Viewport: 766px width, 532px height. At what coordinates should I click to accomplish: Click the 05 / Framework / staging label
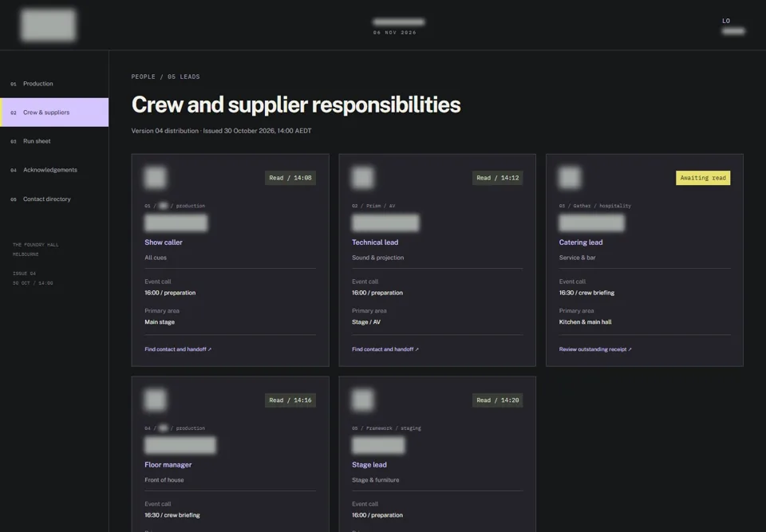pyautogui.click(x=386, y=428)
